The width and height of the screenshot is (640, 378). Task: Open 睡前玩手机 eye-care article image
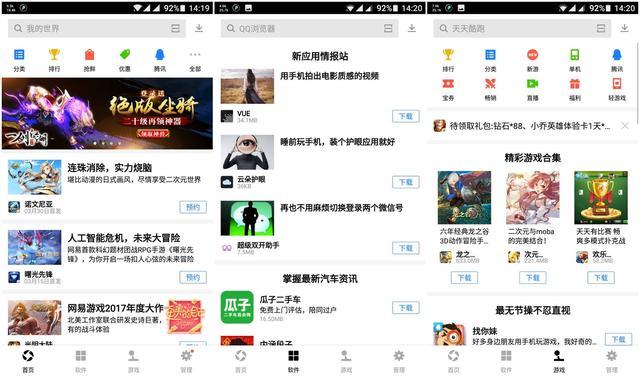pos(247,152)
